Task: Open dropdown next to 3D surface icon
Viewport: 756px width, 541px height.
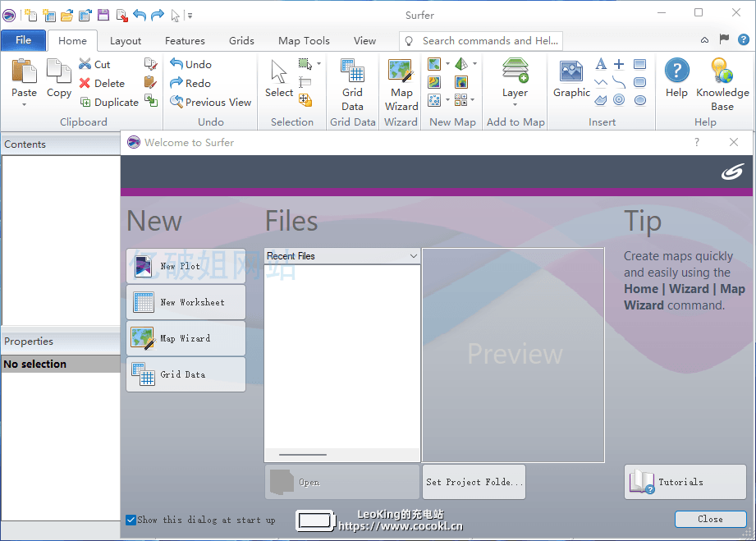Action: 475,64
